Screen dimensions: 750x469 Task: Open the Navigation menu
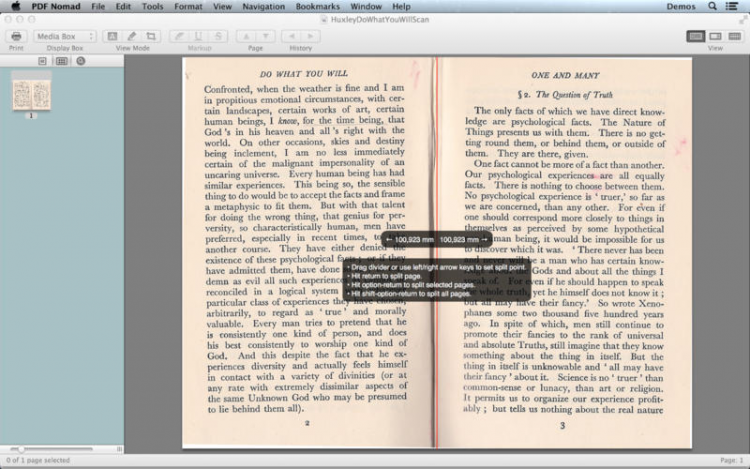pyautogui.click(x=263, y=6)
